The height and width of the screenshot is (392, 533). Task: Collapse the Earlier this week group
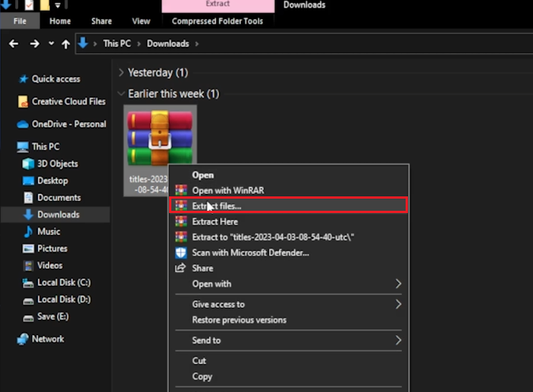[121, 94]
